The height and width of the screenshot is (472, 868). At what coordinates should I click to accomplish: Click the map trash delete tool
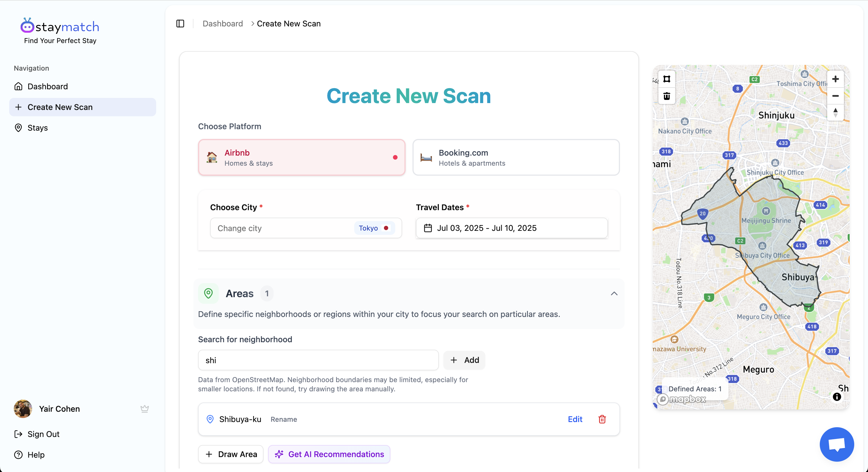(x=666, y=96)
